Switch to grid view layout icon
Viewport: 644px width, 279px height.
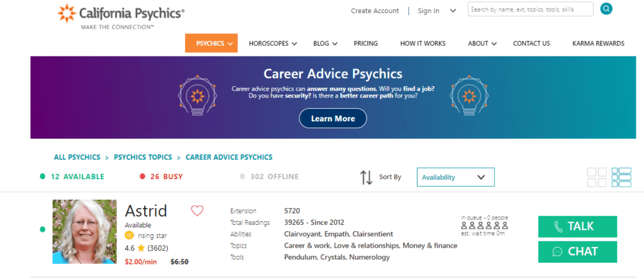(x=597, y=177)
